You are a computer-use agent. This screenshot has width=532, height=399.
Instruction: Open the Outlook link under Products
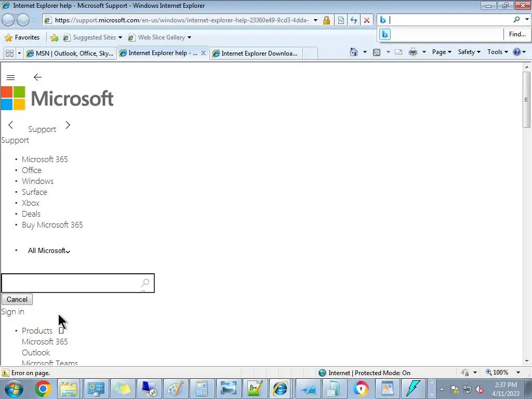(x=36, y=352)
